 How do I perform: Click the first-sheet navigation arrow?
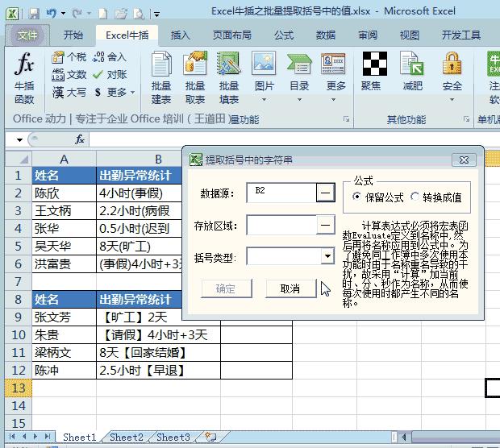pyautogui.click(x=12, y=436)
